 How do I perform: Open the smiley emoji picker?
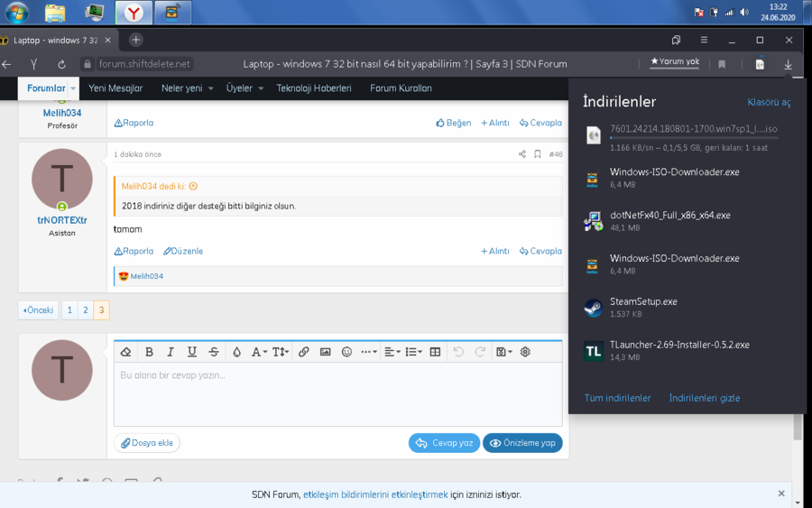pos(347,352)
